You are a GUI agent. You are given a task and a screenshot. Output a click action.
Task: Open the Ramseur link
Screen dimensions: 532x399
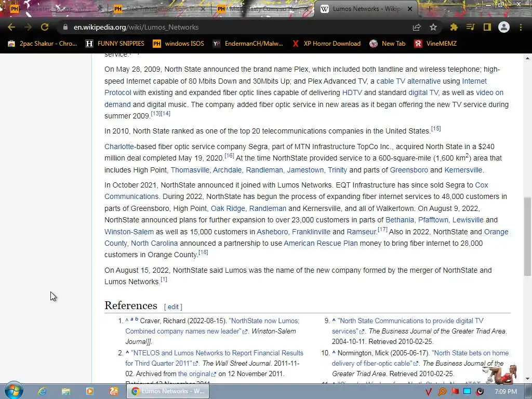[362, 232]
